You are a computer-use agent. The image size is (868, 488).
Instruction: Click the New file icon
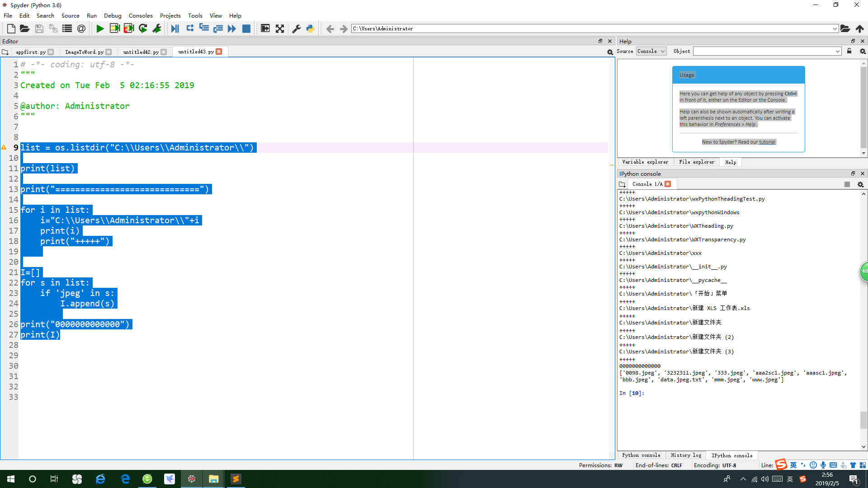[x=11, y=28]
